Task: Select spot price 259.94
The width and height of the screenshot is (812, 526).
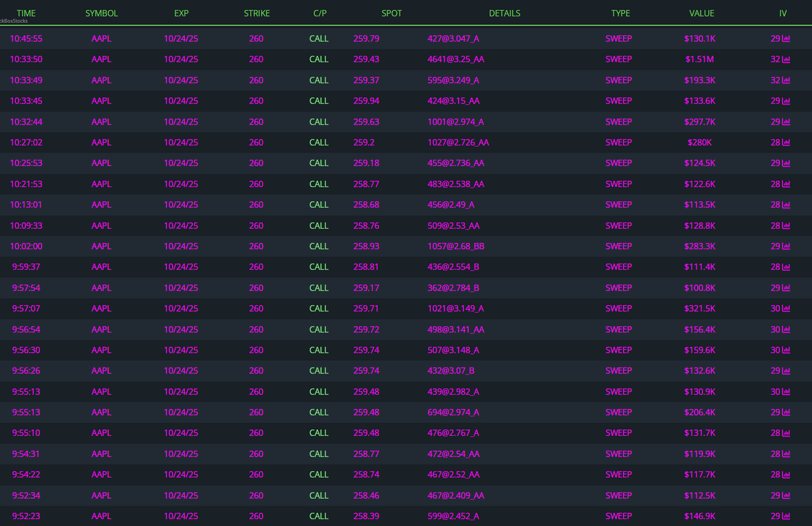Action: coord(366,101)
